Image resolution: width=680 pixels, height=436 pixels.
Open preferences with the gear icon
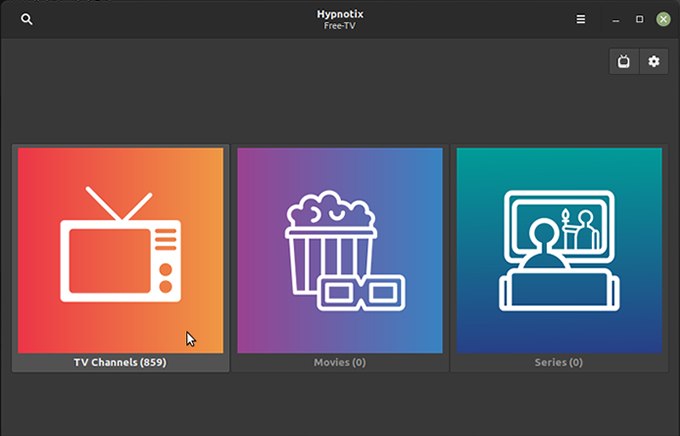(654, 61)
